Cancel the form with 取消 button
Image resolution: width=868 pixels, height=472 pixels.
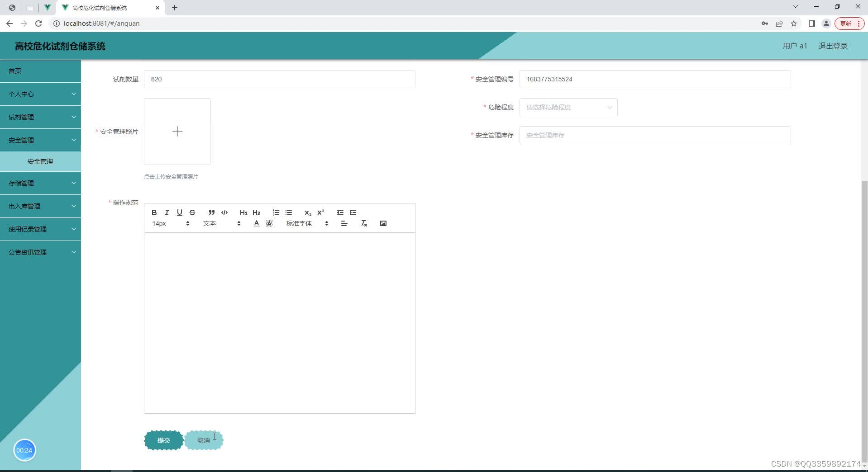pyautogui.click(x=204, y=440)
